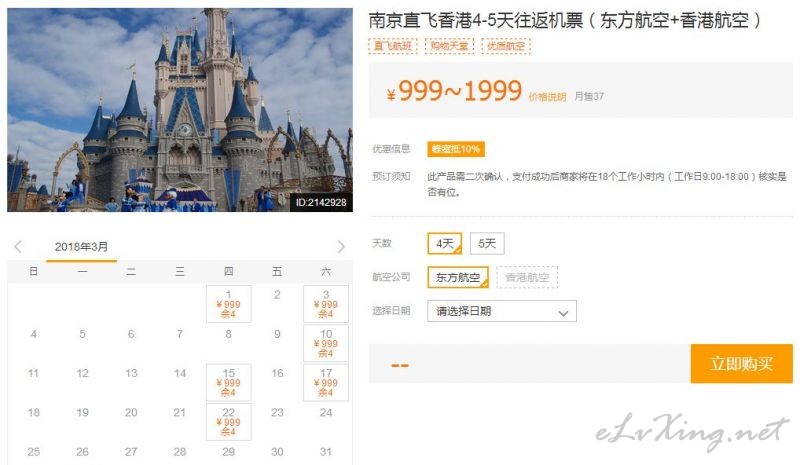Click calendar date 16
This screenshot has width=800, height=465.
coord(277,374)
